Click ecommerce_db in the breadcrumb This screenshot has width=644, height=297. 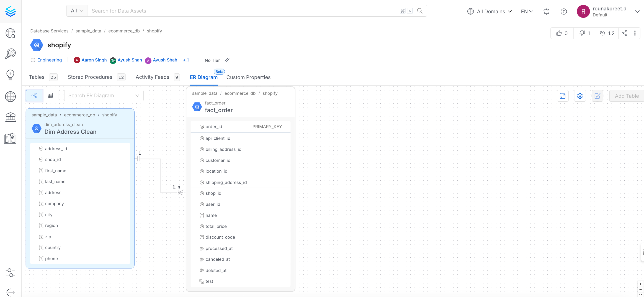[x=124, y=31]
